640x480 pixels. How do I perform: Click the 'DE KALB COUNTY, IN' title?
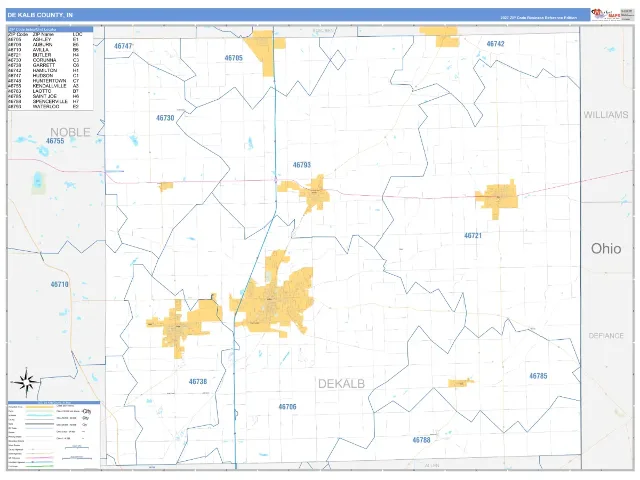[x=40, y=15]
